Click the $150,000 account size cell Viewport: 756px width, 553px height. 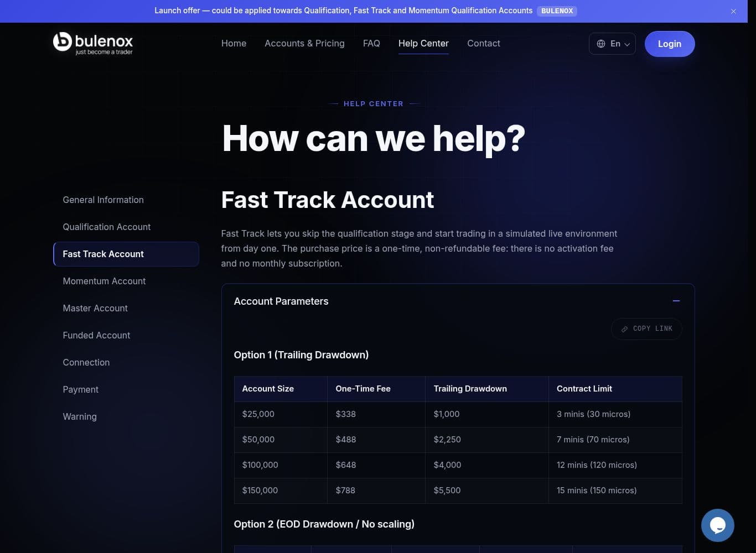(281, 491)
